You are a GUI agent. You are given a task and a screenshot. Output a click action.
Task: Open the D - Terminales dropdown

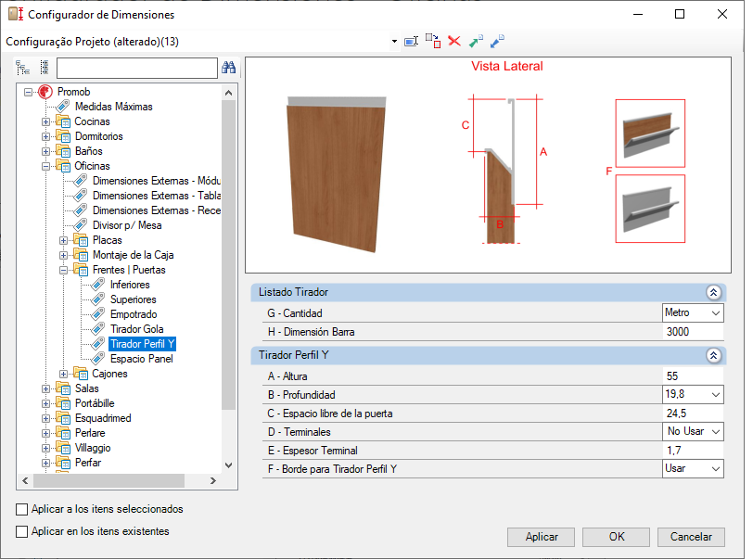(x=716, y=432)
